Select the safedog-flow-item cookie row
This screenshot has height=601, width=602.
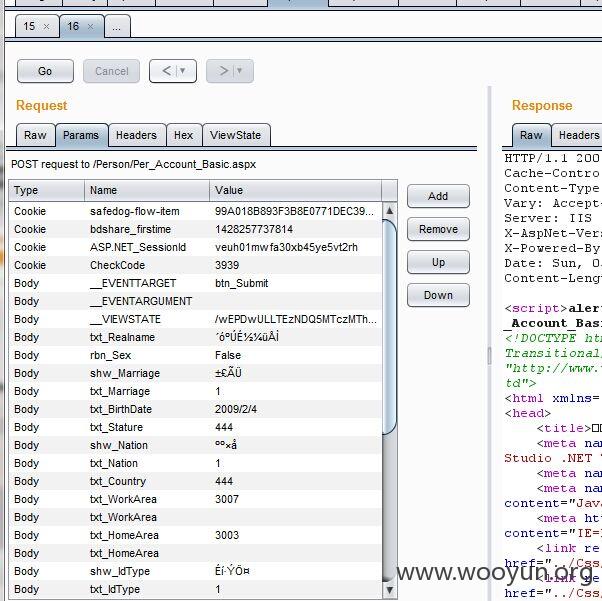(x=195, y=211)
